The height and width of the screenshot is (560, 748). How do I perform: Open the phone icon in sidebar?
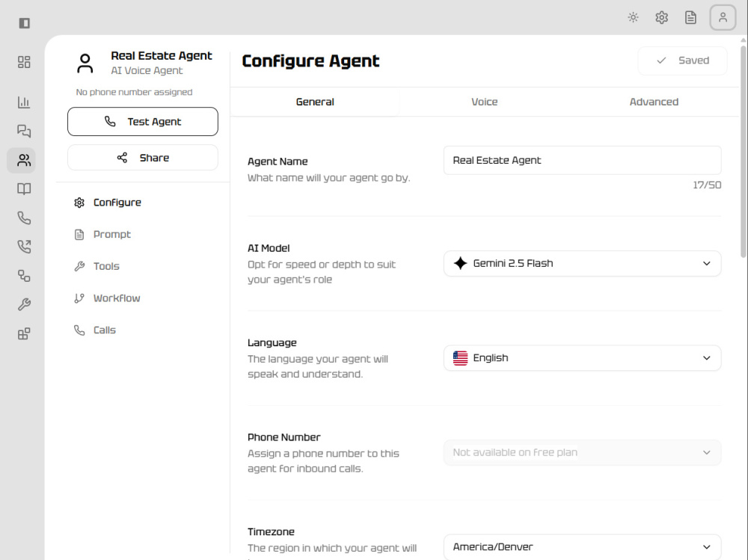coord(24,218)
